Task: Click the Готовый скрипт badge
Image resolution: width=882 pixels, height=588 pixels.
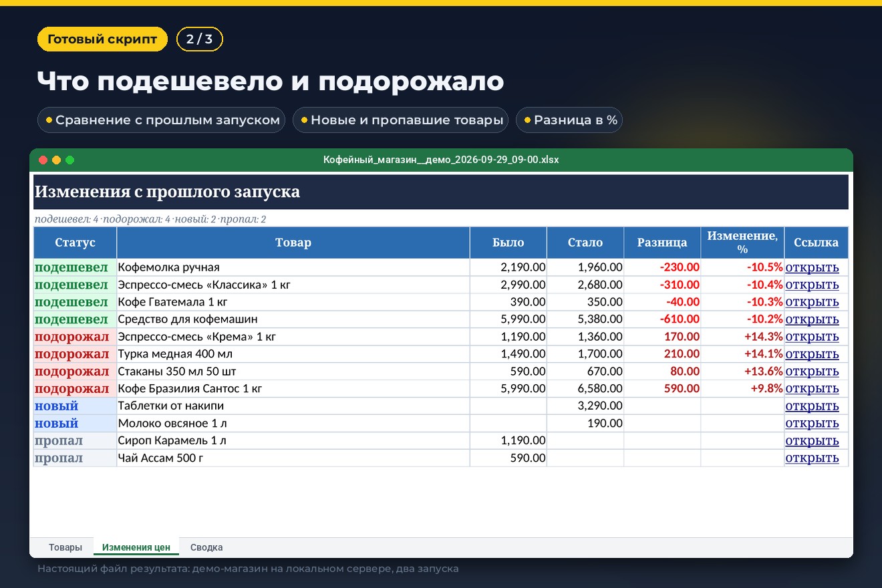Action: 102,39
